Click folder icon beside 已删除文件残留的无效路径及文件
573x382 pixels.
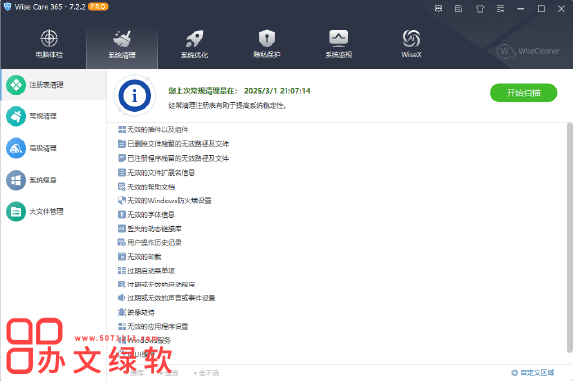(122, 144)
